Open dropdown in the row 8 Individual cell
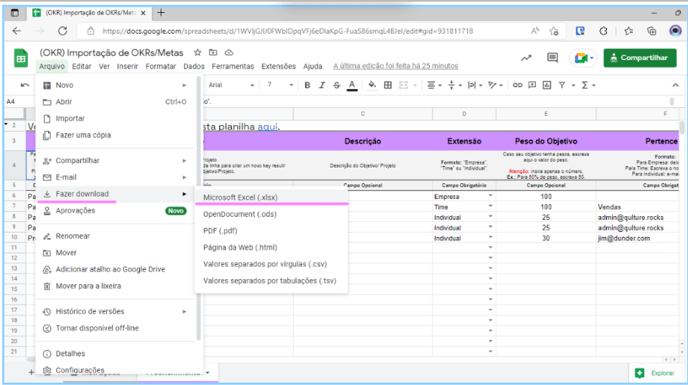This screenshot has height=385, width=688. [x=491, y=217]
